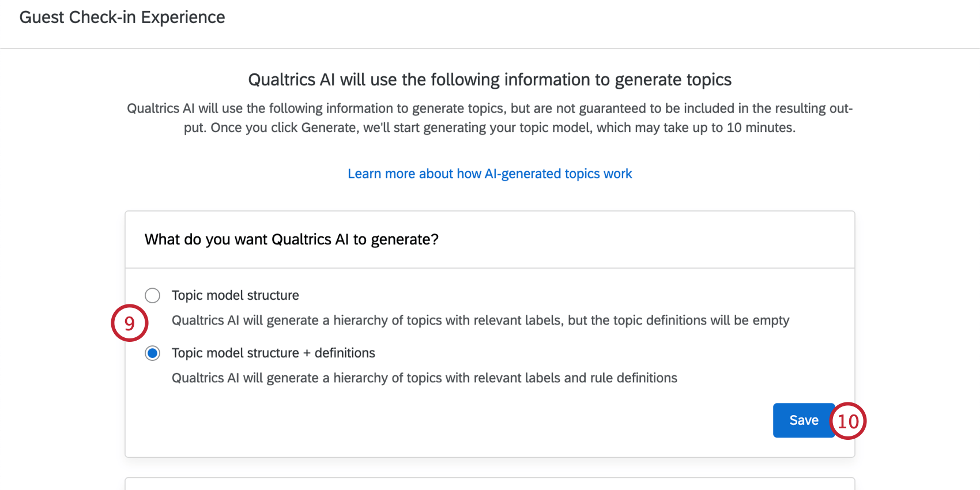Click the blue Save button
This screenshot has height=490, width=980.
coord(803,420)
